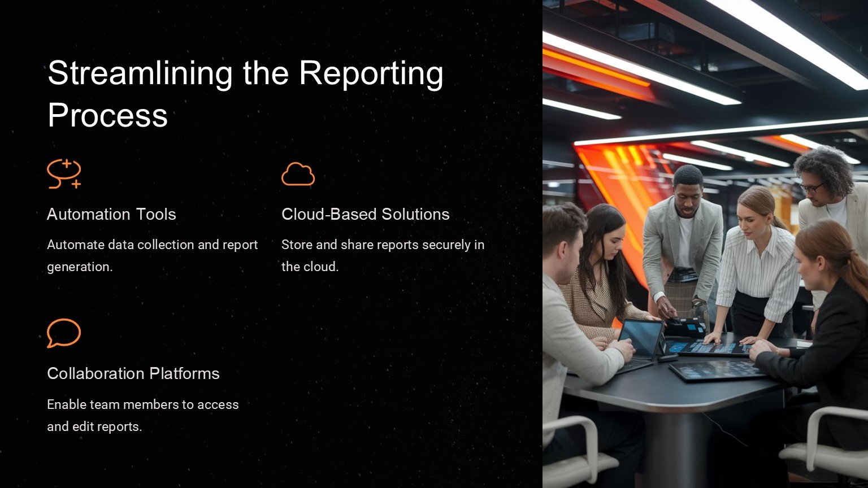The height and width of the screenshot is (488, 868).
Task: Click the open laptop in the photo
Action: [x=640, y=341]
